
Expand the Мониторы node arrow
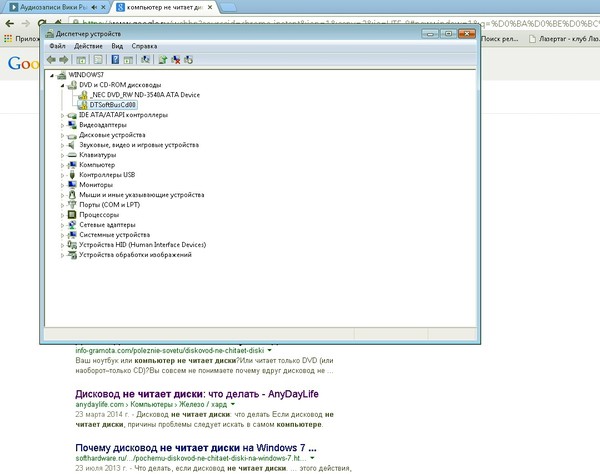pyautogui.click(x=62, y=185)
